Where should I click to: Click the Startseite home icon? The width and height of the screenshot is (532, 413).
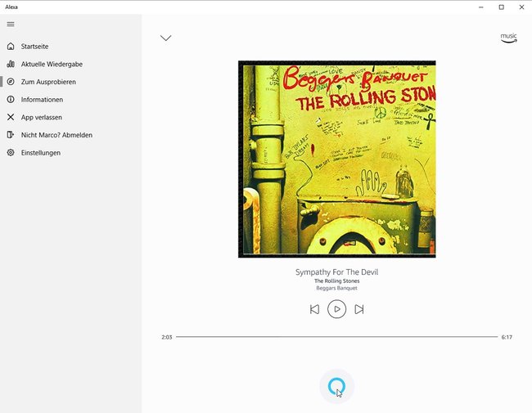pyautogui.click(x=11, y=47)
